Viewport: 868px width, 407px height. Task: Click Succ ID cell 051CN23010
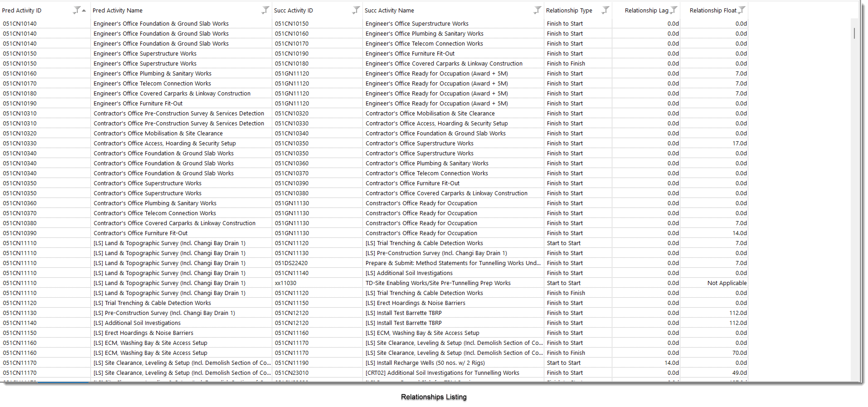click(x=292, y=373)
